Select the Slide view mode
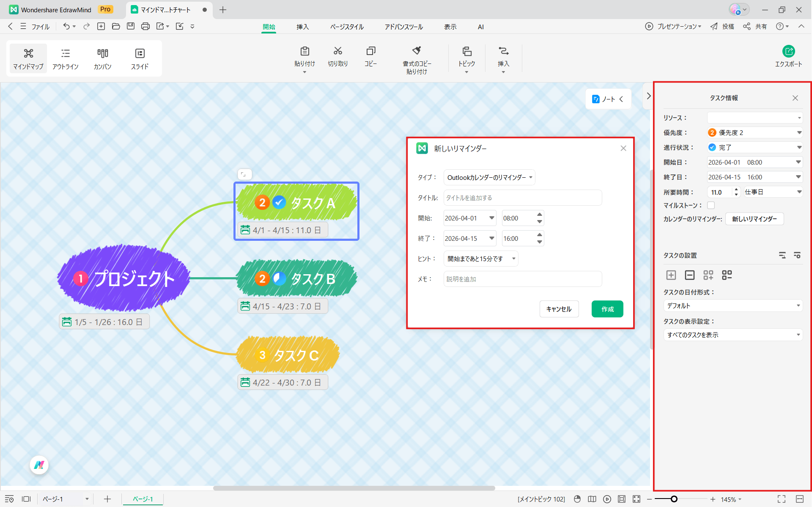This screenshot has width=812, height=507. [140, 58]
